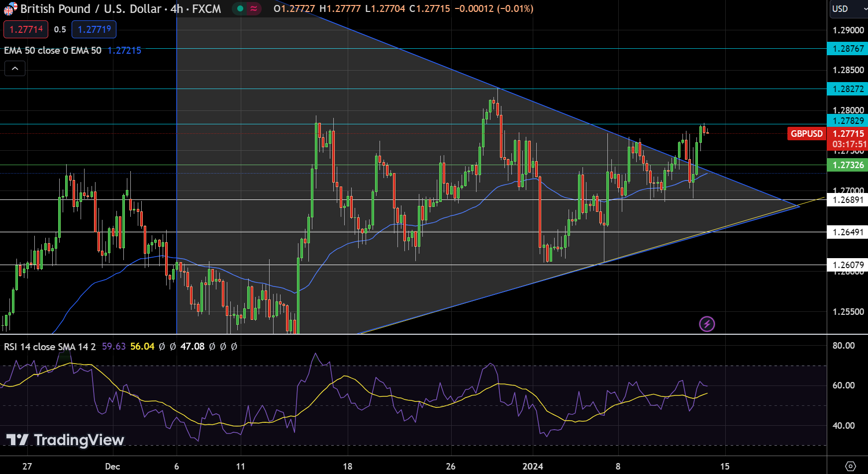Click the red GBPUSD current price tag
This screenshot has height=474, width=868.
coord(806,134)
